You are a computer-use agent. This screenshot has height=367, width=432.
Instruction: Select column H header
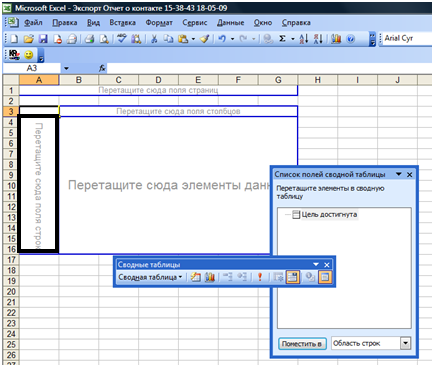pyautogui.click(x=317, y=80)
